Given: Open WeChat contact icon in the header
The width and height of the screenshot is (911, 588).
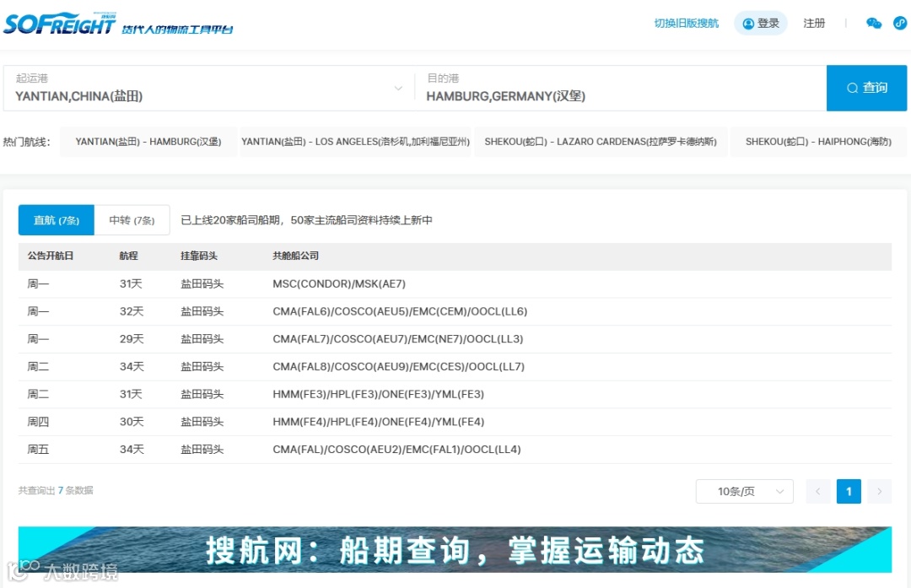Looking at the screenshot, I should [873, 23].
